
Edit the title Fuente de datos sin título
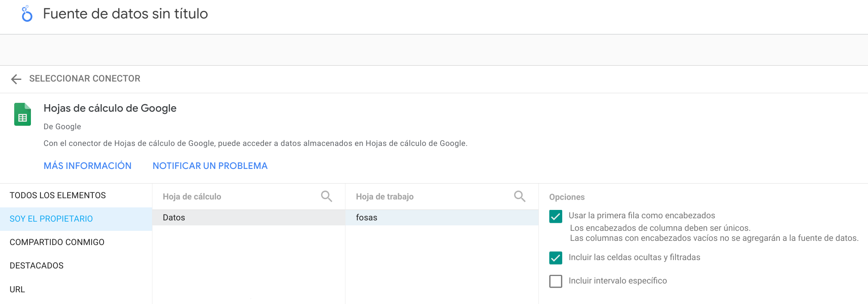[125, 14]
